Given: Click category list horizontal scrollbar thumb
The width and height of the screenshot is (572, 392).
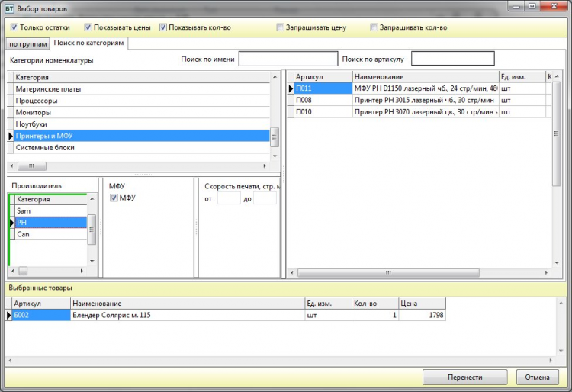Looking at the screenshot, I should tap(32, 166).
